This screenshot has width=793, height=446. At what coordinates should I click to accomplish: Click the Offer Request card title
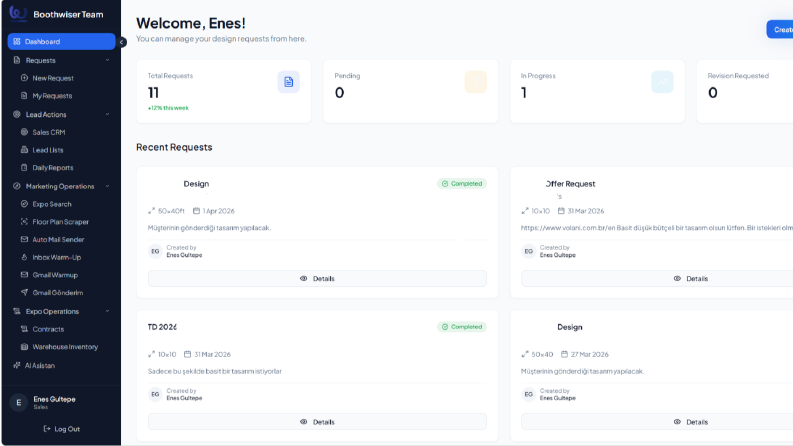(x=570, y=184)
